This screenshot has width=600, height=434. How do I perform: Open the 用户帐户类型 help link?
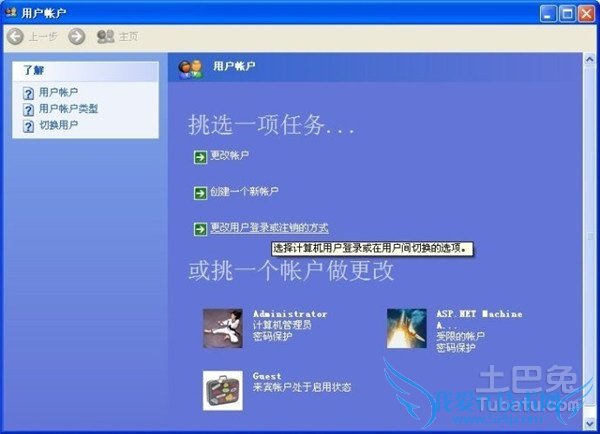pyautogui.click(x=68, y=109)
